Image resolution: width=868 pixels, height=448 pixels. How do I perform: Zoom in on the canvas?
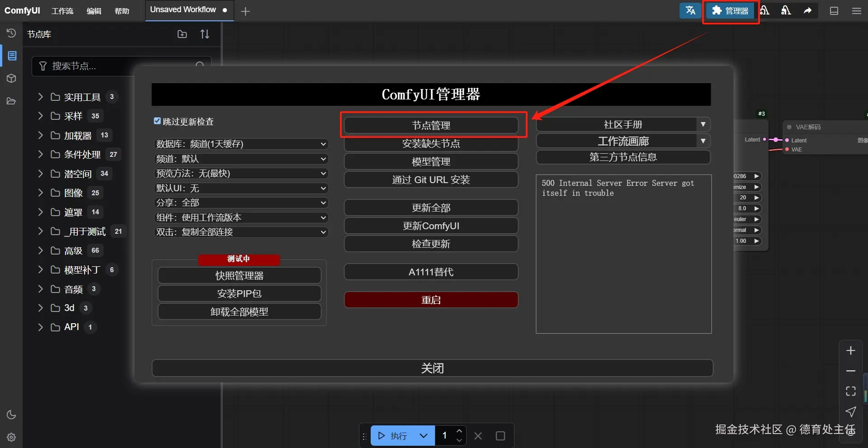(851, 350)
